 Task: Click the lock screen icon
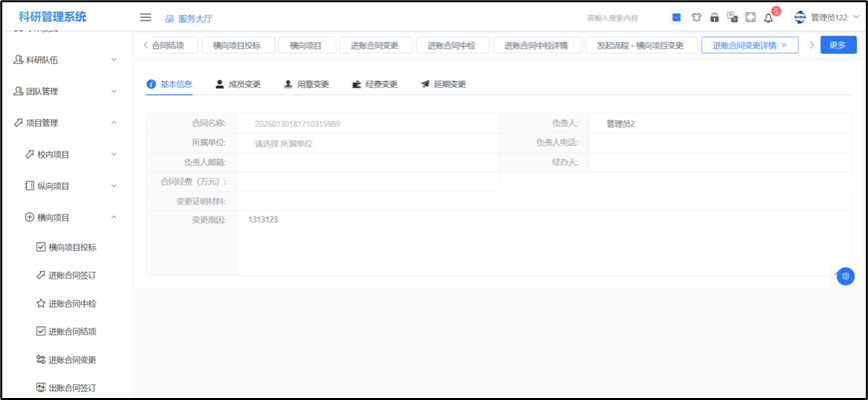(714, 17)
